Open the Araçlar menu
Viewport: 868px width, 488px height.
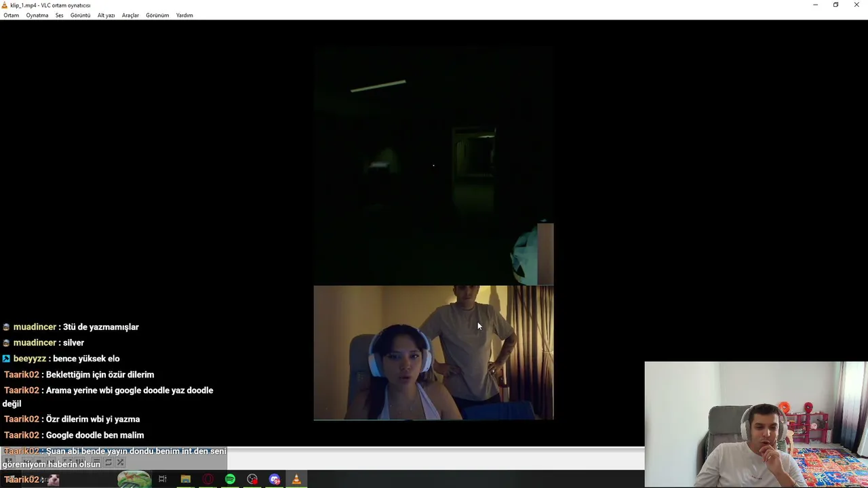130,15
